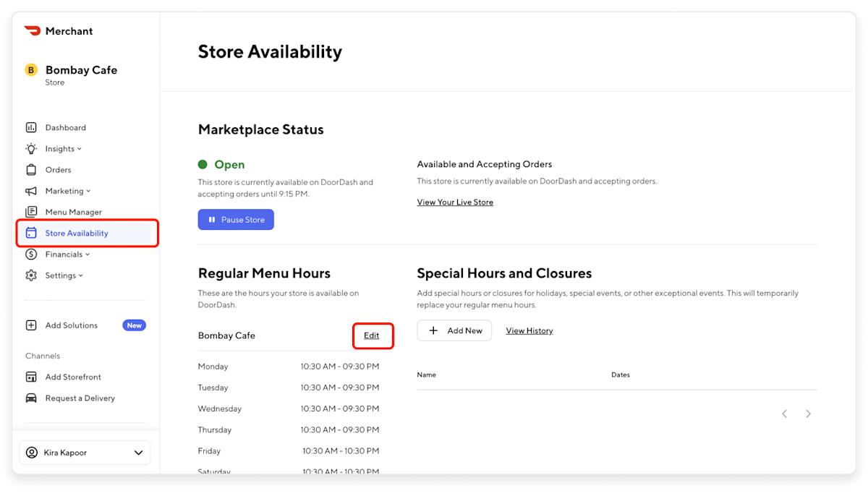
Task: Expand the Insights submenu chevron
Action: click(x=80, y=149)
